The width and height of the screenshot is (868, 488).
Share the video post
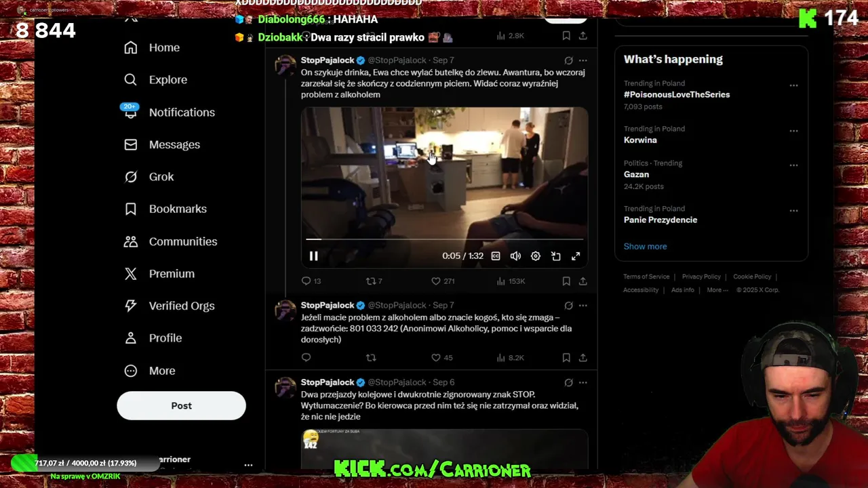pyautogui.click(x=583, y=281)
